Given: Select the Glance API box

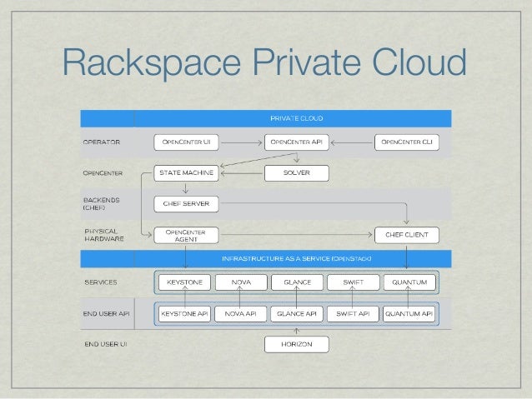Looking at the screenshot, I should (297, 314).
